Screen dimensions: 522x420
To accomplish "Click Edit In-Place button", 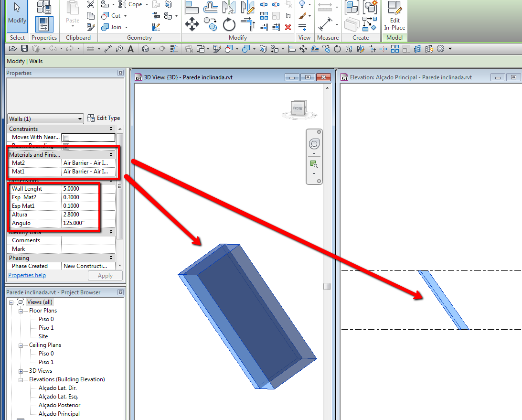I will coord(394,16).
